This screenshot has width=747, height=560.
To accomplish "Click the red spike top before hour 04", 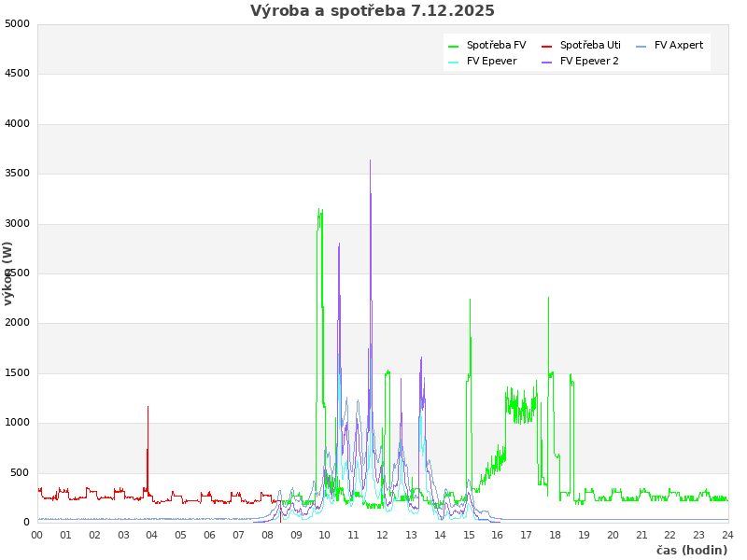I will point(148,407).
